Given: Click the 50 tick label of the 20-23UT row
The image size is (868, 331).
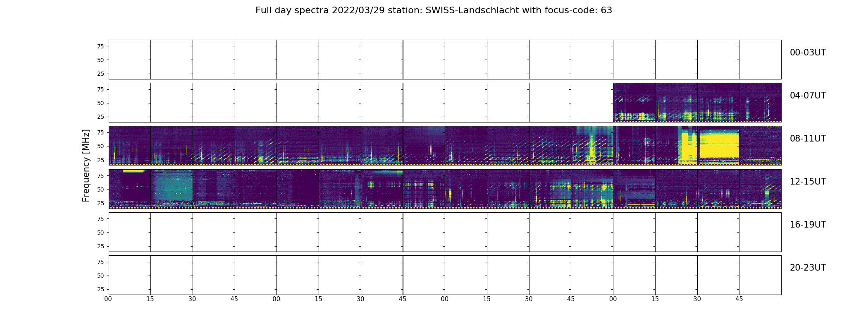Looking at the screenshot, I should (x=100, y=276).
